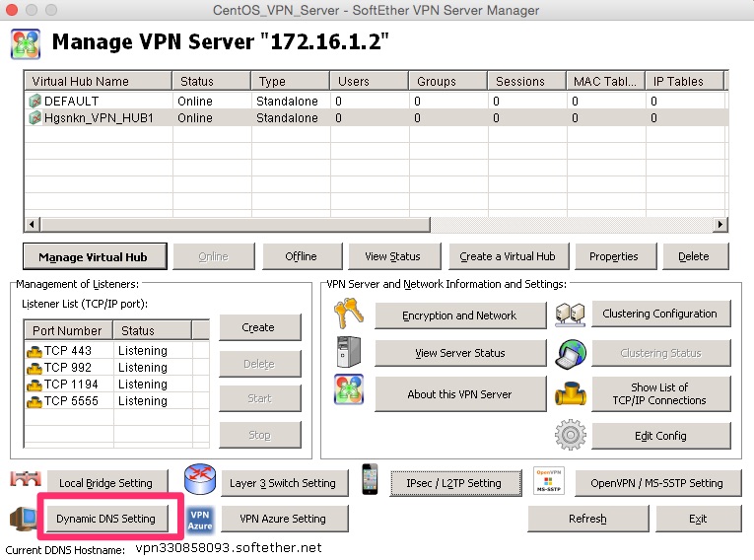The height and width of the screenshot is (560, 754).
Task: Click the VPN Azure badge icon
Action: (x=200, y=520)
